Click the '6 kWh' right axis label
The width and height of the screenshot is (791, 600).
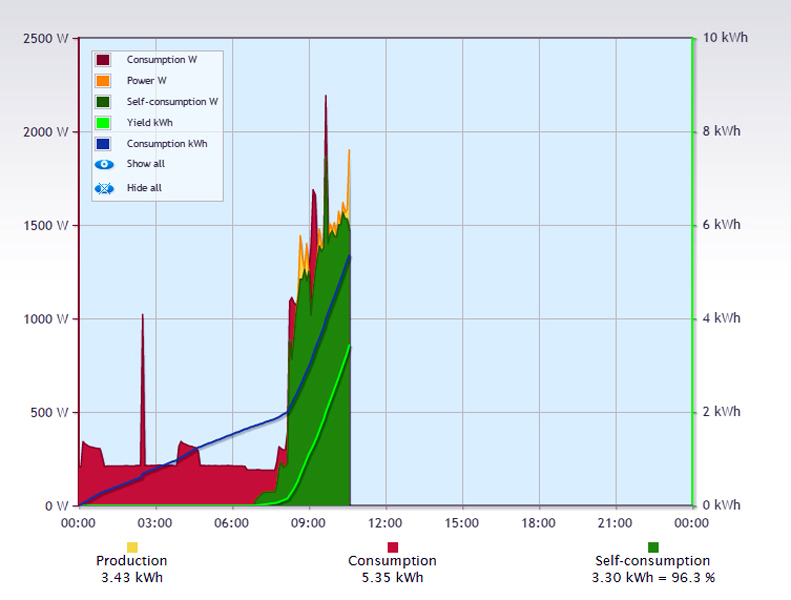click(721, 225)
